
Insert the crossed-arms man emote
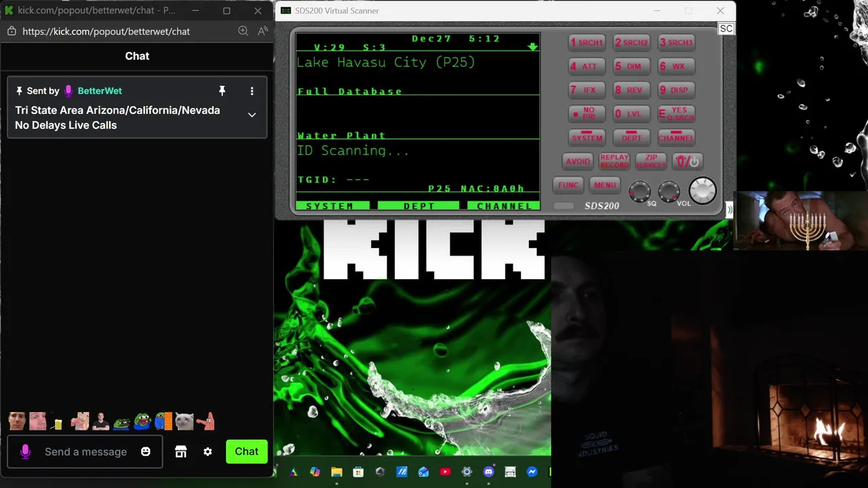pos(100,422)
